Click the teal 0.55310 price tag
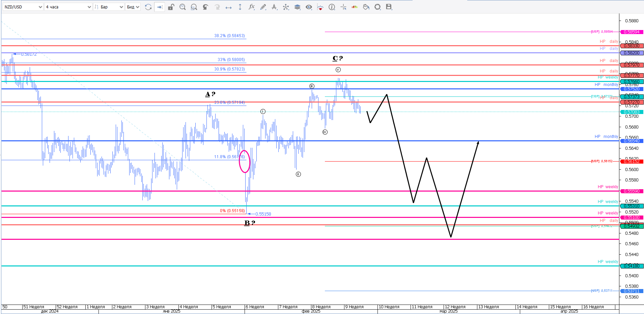Screen dimensions: 644x314 (632, 206)
